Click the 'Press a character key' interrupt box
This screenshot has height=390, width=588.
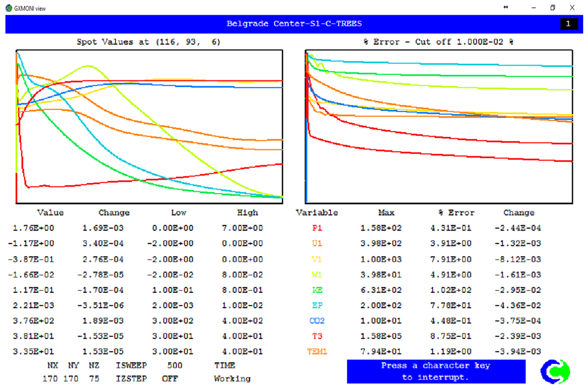(x=436, y=371)
